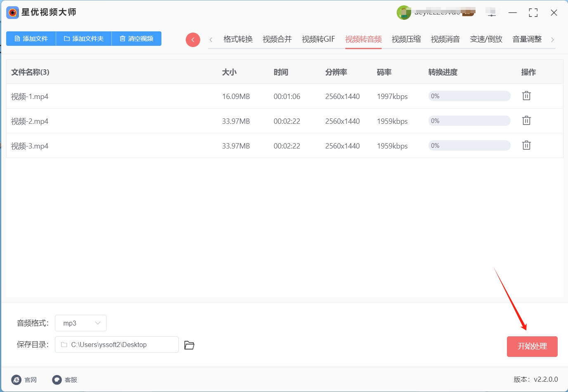Click version label v2.2.0.0

point(546,379)
